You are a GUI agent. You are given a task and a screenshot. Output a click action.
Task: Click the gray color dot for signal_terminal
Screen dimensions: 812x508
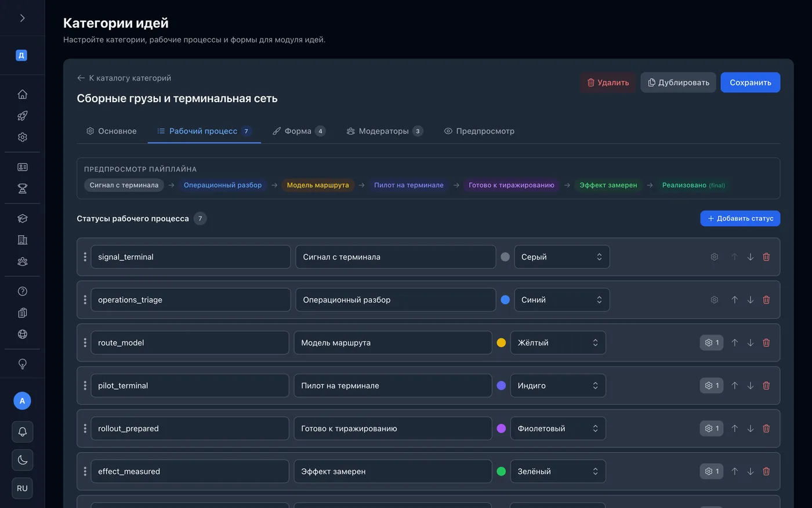pyautogui.click(x=505, y=257)
